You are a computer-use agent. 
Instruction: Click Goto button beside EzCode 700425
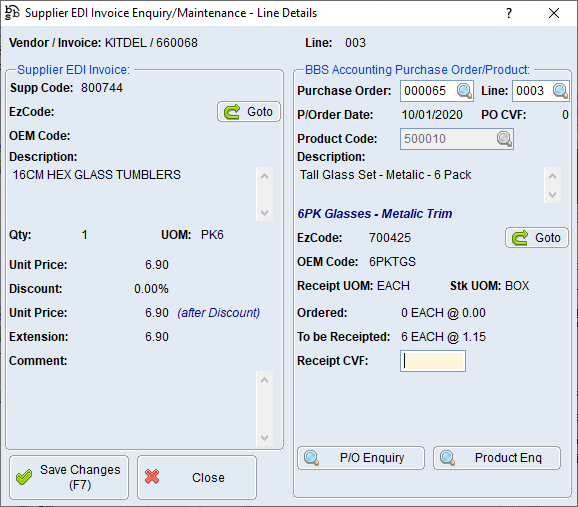[x=537, y=238]
